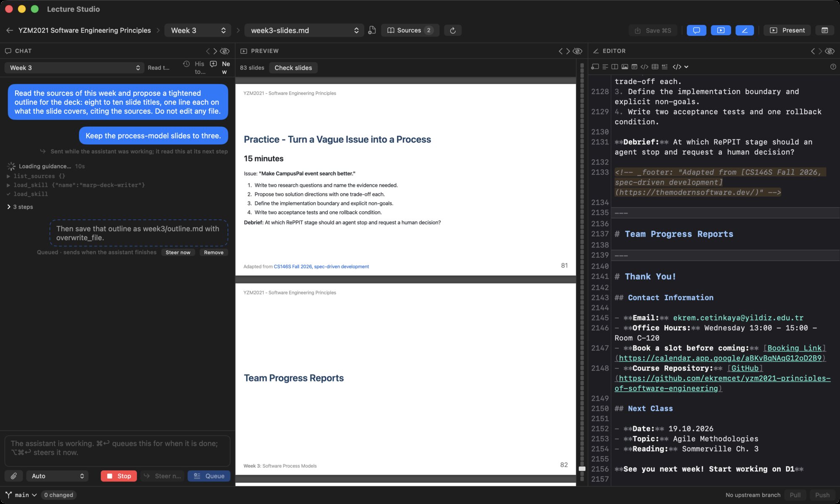Viewport: 840px width, 504px height.
Task: Click the YZM2021 Software Engineering Principles breadcrumb
Action: [84, 30]
